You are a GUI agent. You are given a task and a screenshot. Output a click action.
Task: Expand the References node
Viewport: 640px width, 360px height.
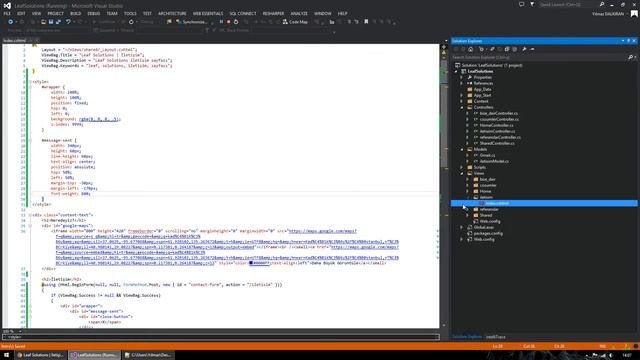click(462, 83)
